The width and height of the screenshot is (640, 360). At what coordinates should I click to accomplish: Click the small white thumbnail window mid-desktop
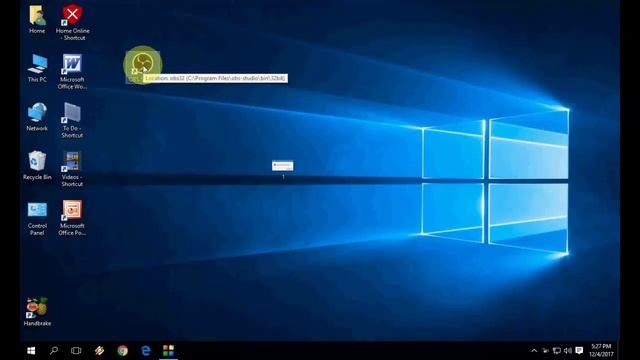point(282,165)
